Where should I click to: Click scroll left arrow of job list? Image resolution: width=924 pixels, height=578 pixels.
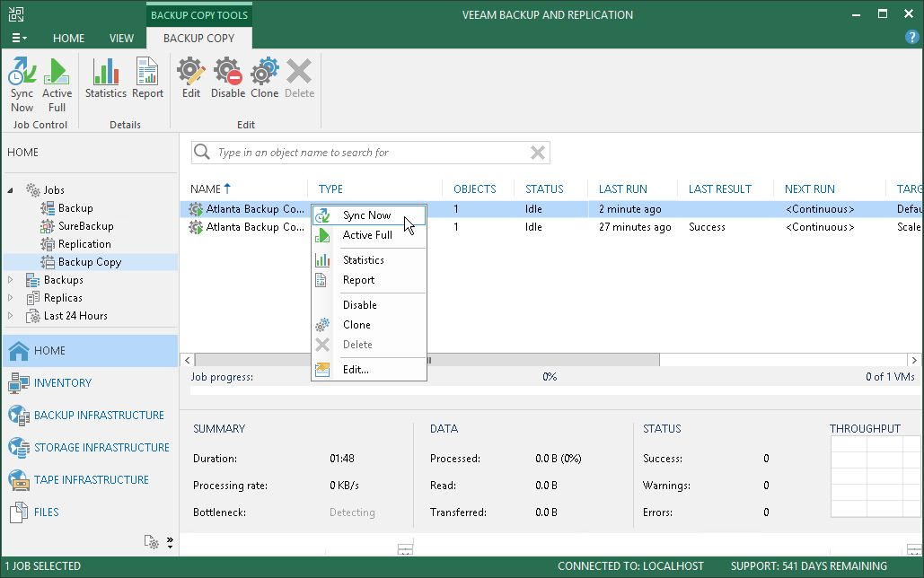(188, 360)
